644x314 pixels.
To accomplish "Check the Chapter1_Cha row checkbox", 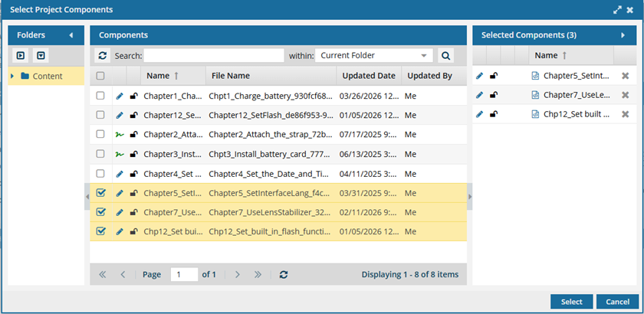I will point(100,96).
